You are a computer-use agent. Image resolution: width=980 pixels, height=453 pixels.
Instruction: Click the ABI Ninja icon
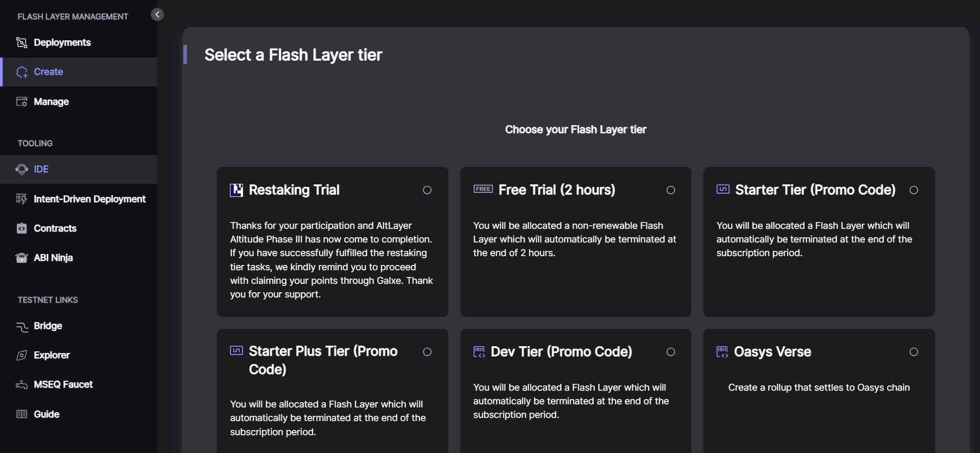[x=21, y=258]
